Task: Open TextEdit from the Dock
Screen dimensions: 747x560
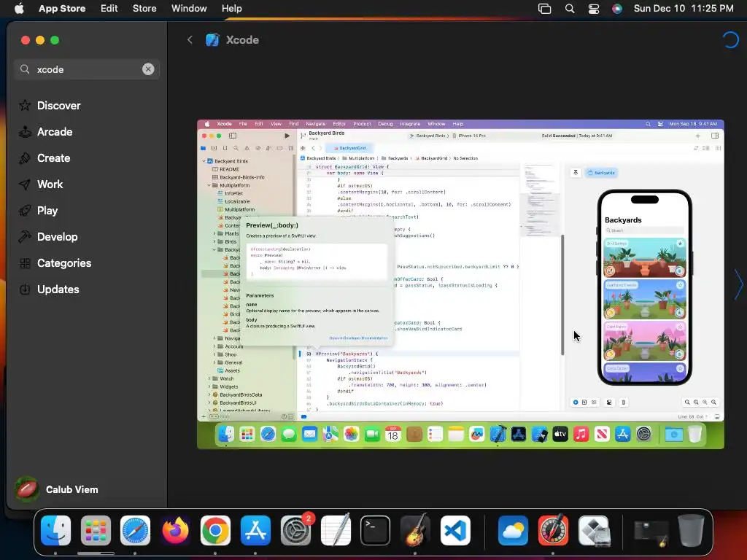Action: 336,531
